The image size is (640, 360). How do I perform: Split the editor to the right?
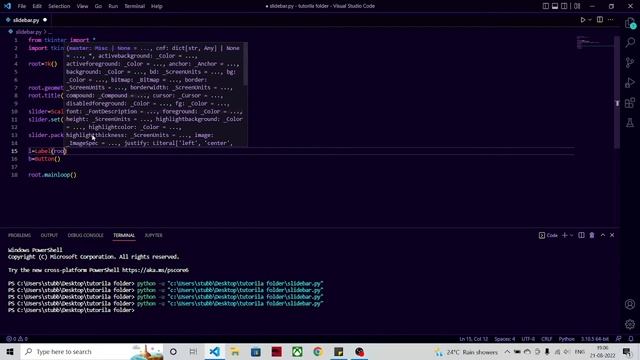point(600,20)
